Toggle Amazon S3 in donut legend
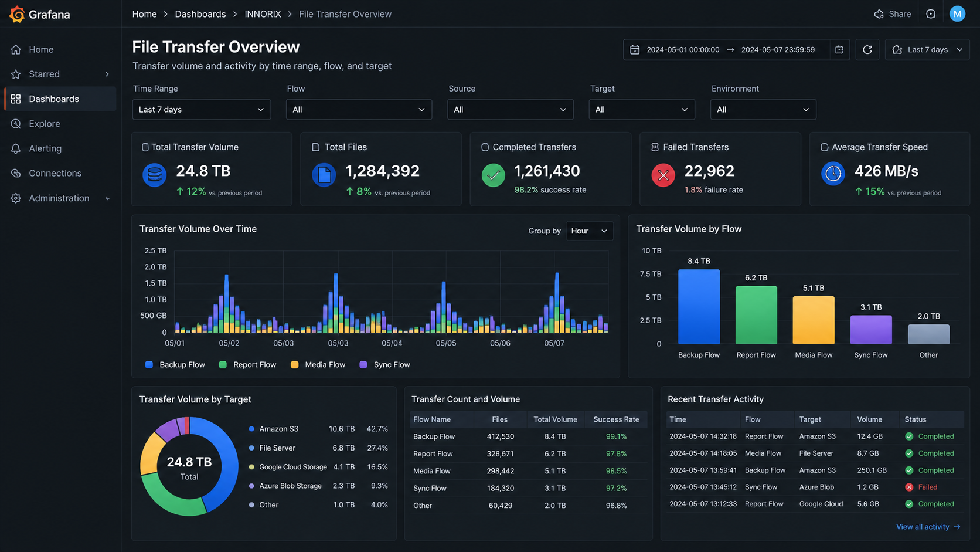Image resolution: width=980 pixels, height=552 pixels. pyautogui.click(x=274, y=429)
